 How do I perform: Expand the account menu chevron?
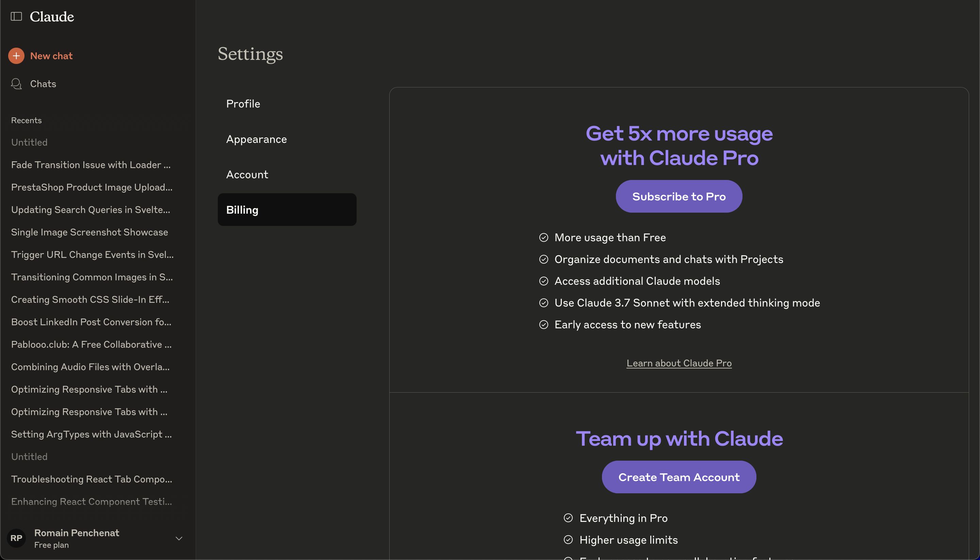point(179,539)
